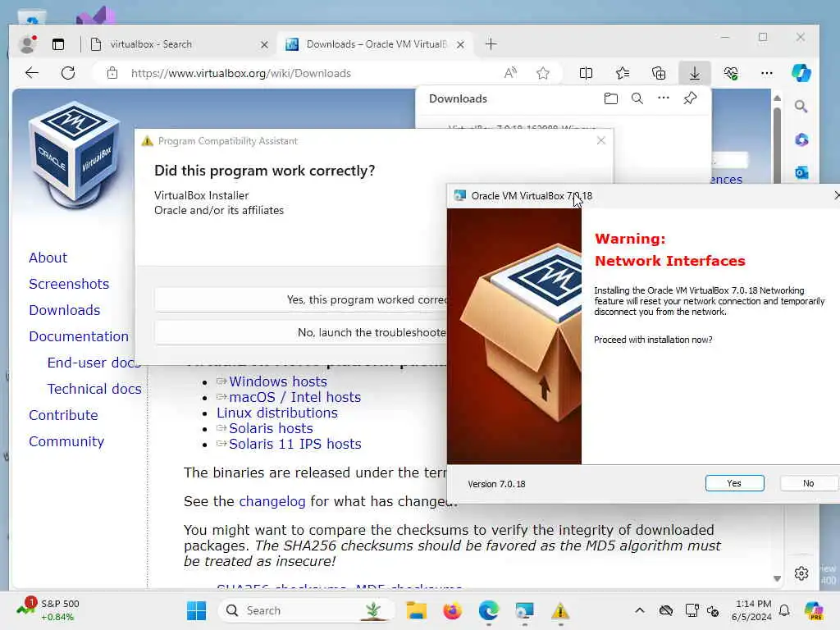
Task: Open Microsoft Edge taskbar icon
Action: coord(489,610)
